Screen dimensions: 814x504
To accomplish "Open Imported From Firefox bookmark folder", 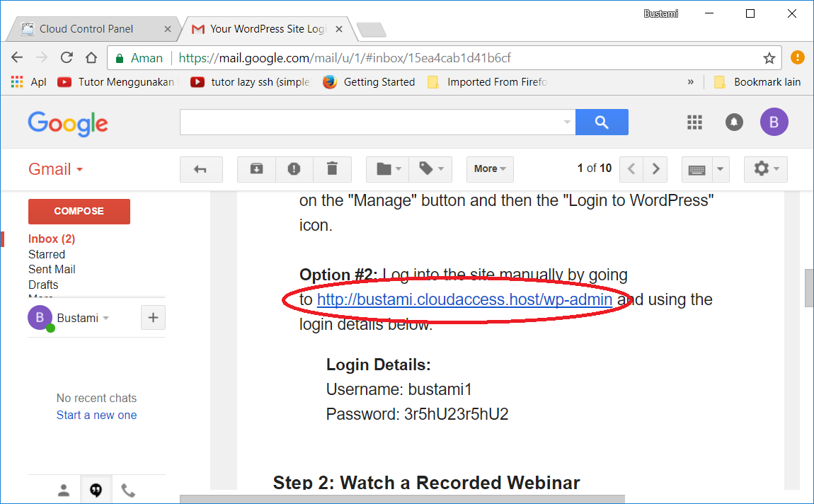I will click(x=487, y=82).
